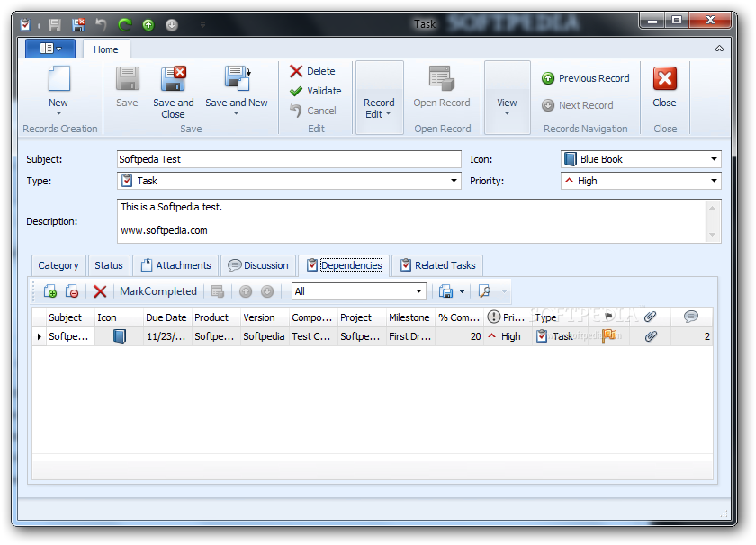This screenshot has width=756, height=545.
Task: Open the Type Task dropdown
Action: pos(454,181)
